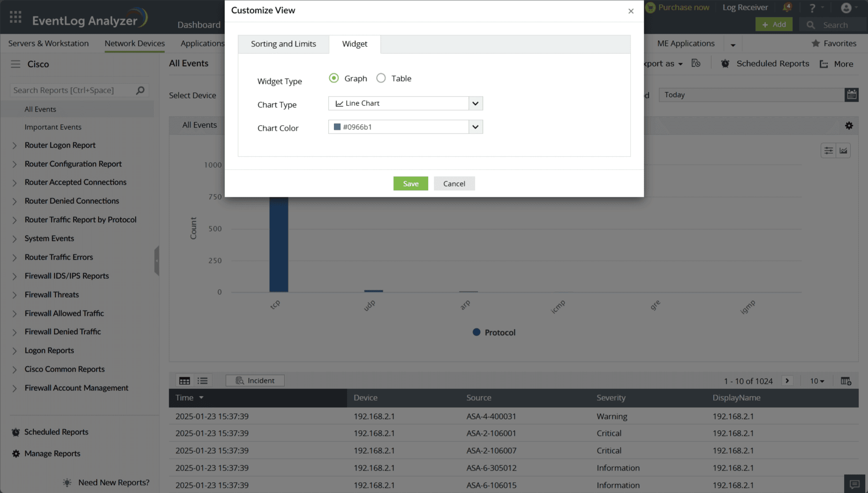
Task: Close the Customize View dialog
Action: coord(631,11)
